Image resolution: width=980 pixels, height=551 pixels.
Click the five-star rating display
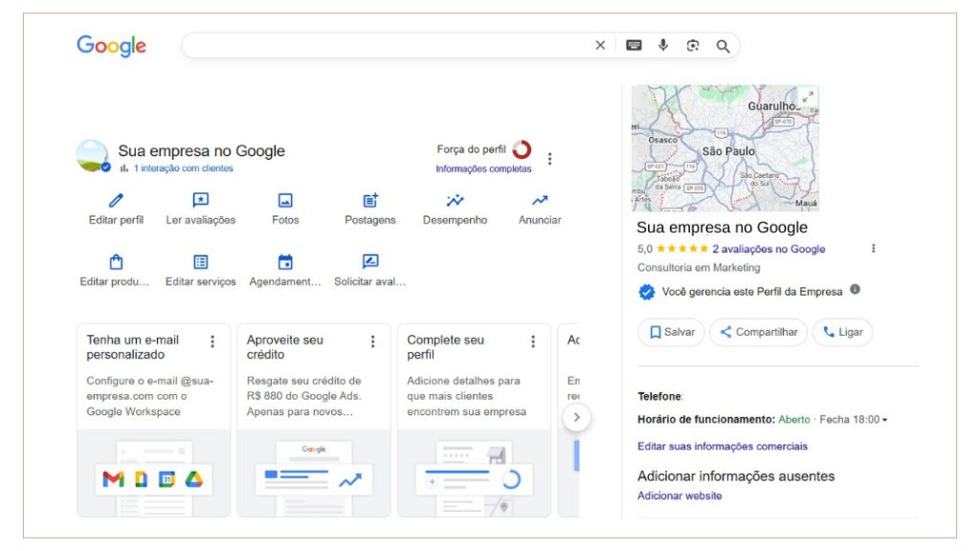(681, 249)
